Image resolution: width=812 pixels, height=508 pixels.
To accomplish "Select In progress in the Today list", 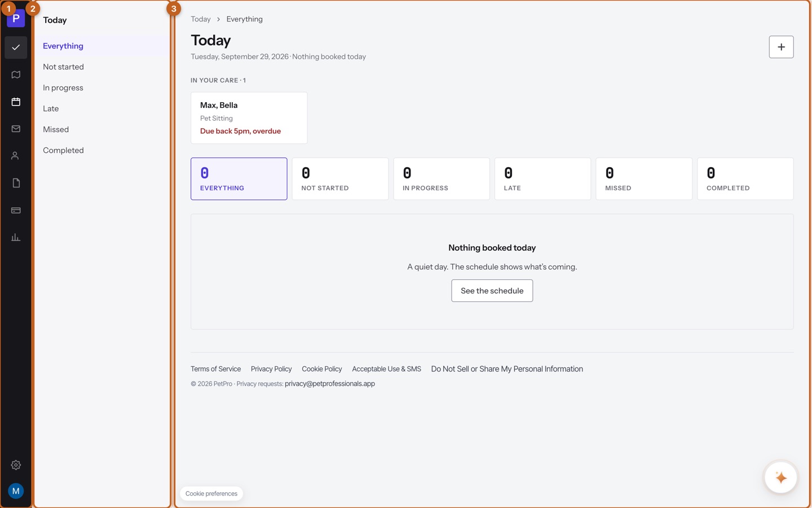I will pos(101,87).
